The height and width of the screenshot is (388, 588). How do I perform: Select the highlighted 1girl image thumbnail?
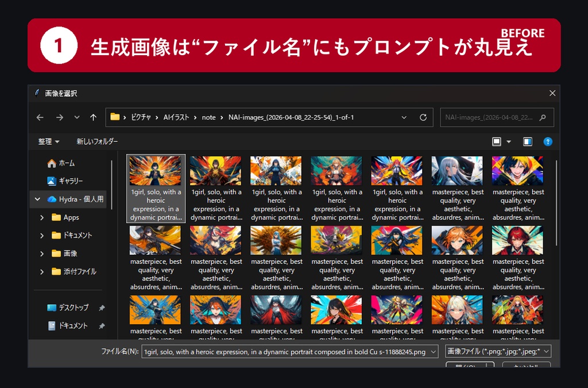pyautogui.click(x=156, y=189)
